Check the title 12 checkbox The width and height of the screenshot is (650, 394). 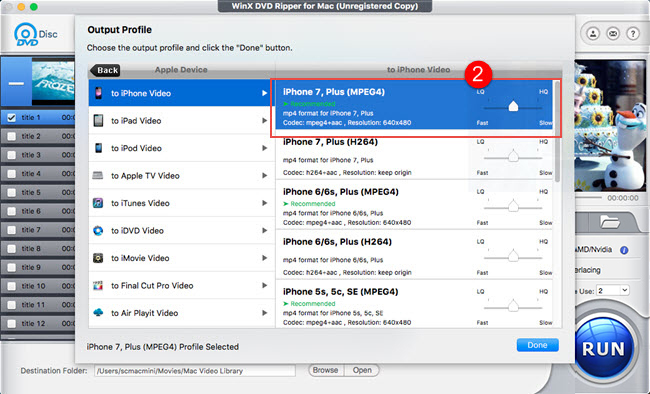coord(12,323)
